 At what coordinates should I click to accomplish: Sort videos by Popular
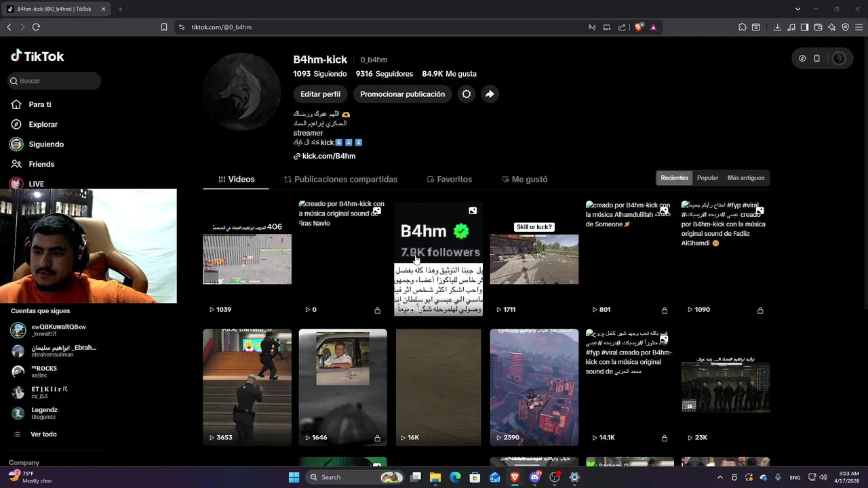[x=707, y=178]
